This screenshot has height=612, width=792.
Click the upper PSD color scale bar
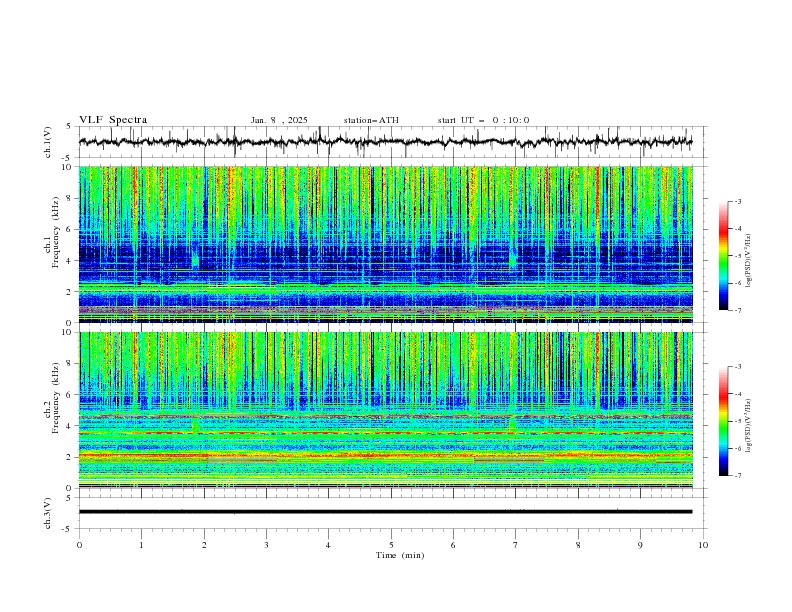click(x=723, y=255)
